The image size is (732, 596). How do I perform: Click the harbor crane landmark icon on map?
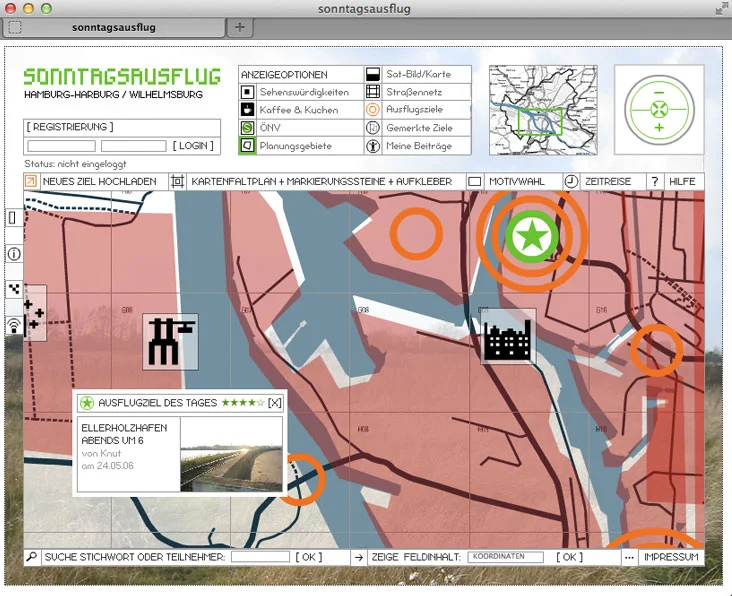coord(170,342)
